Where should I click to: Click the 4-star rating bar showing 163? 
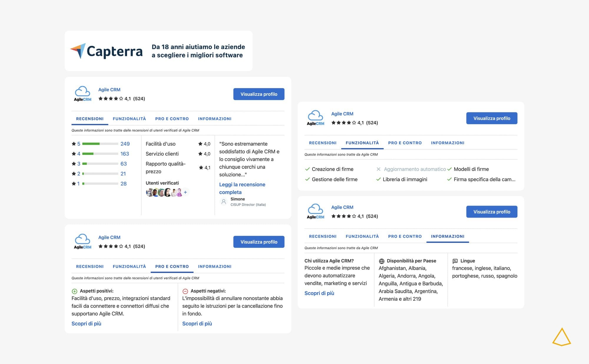click(x=100, y=154)
